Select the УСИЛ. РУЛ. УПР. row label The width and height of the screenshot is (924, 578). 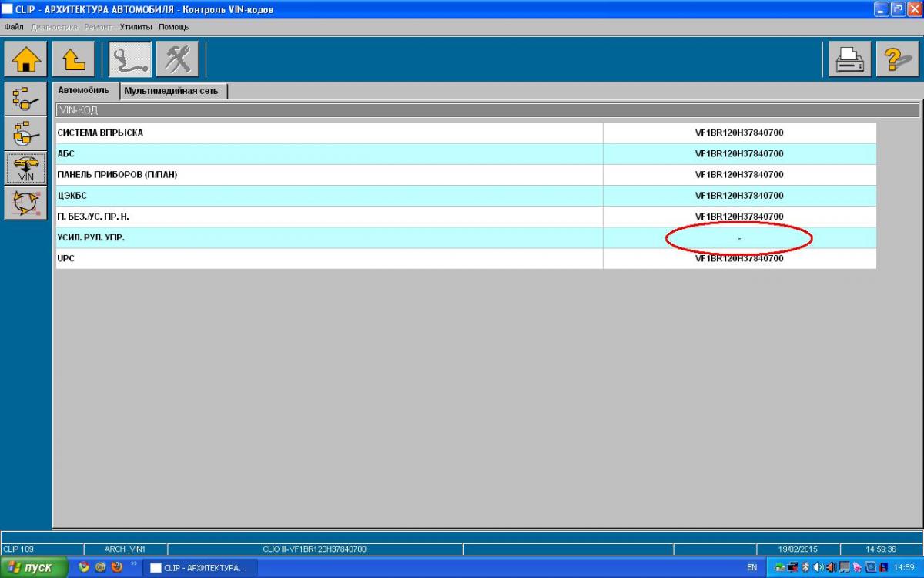point(91,237)
